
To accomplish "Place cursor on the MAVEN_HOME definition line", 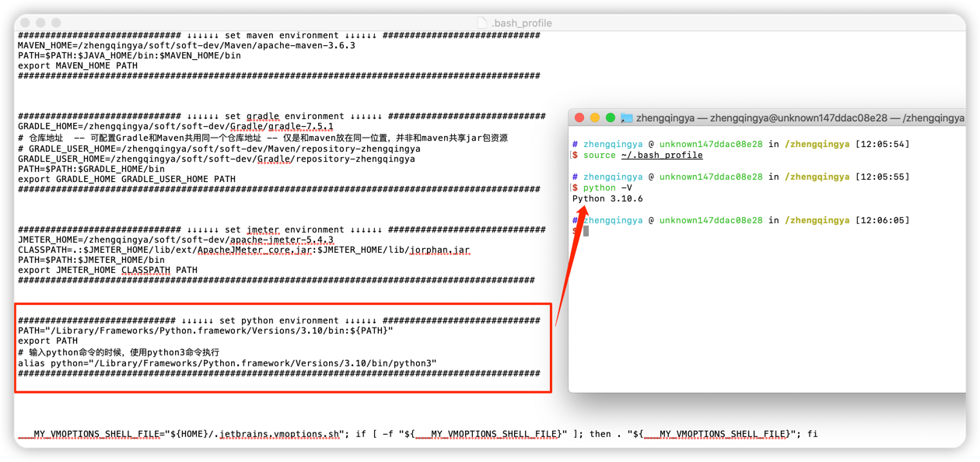I will click(x=187, y=45).
